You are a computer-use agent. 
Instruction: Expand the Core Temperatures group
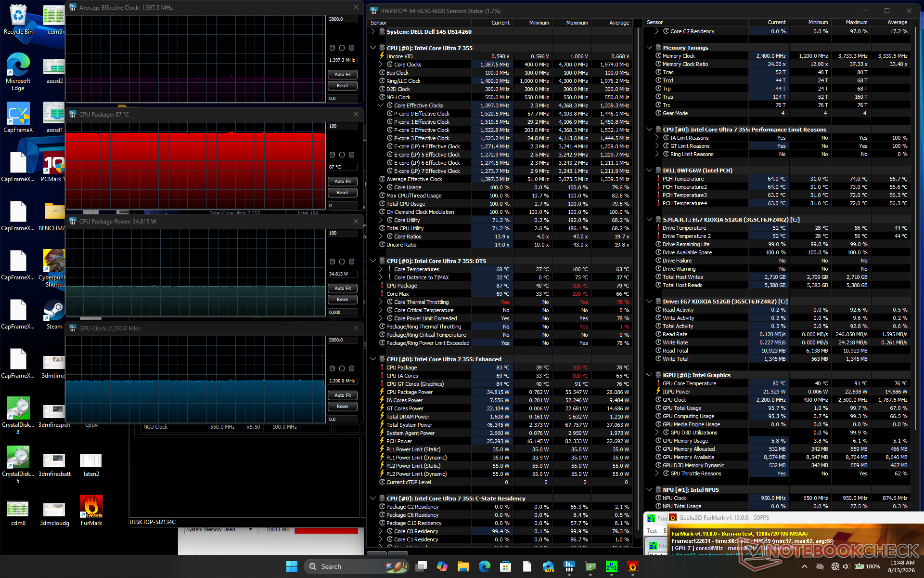coord(381,269)
